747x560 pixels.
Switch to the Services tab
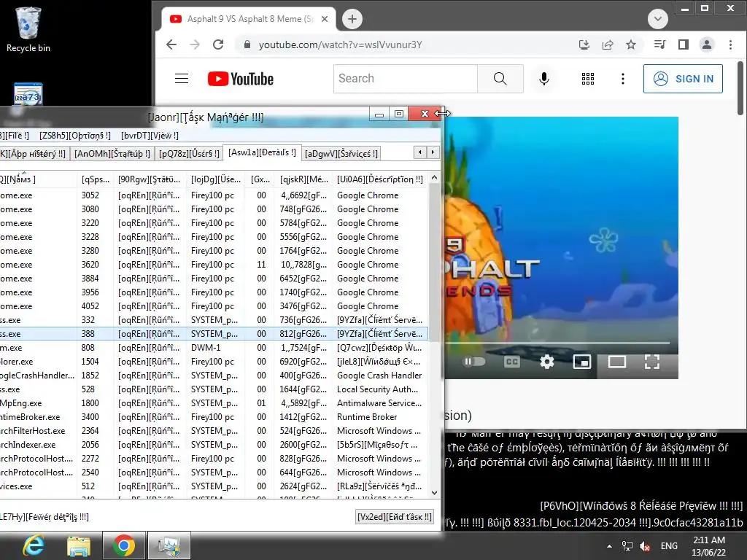coord(341,153)
